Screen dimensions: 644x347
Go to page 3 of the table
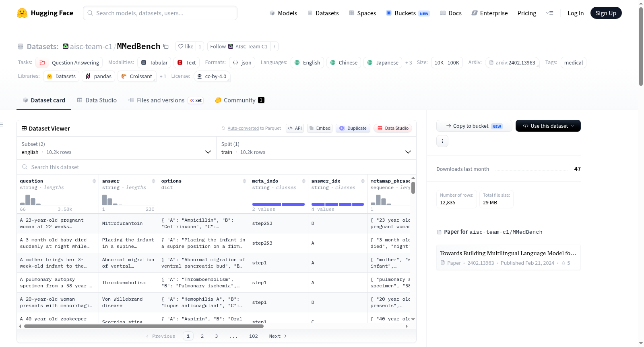point(216,336)
